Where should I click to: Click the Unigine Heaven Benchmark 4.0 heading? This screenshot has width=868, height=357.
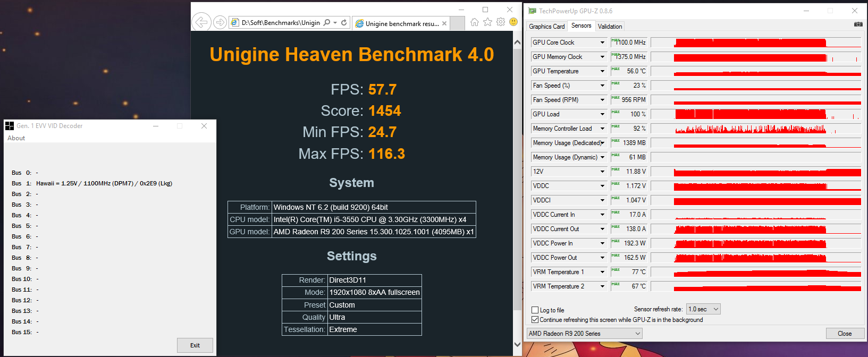[x=352, y=55]
